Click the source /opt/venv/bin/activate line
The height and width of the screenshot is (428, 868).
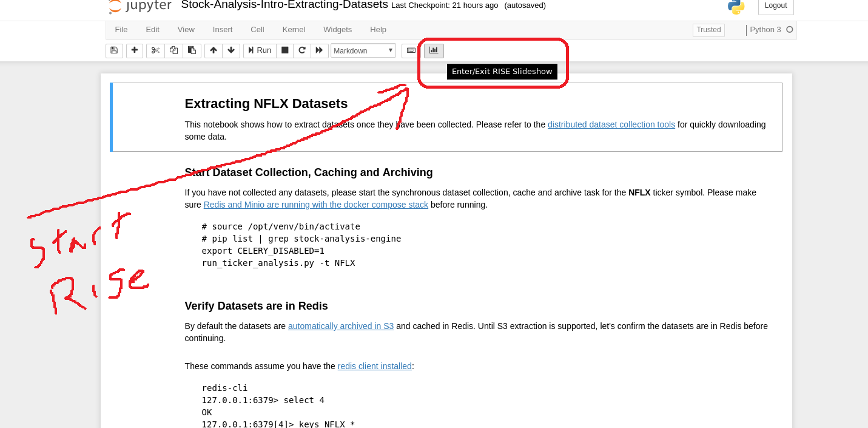point(281,226)
